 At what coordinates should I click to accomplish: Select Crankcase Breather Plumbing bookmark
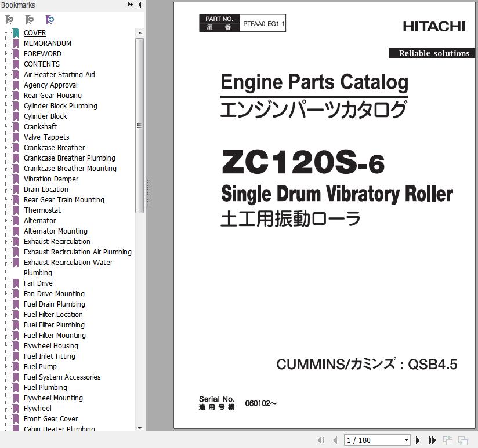click(70, 158)
